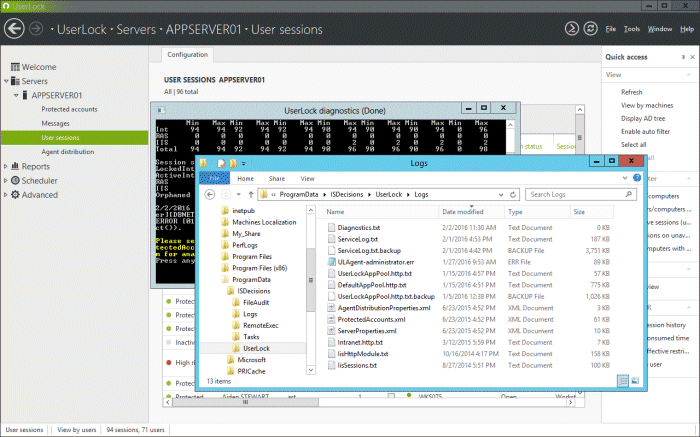
Task: Switch to details view icon in Logs window
Action: [622, 381]
